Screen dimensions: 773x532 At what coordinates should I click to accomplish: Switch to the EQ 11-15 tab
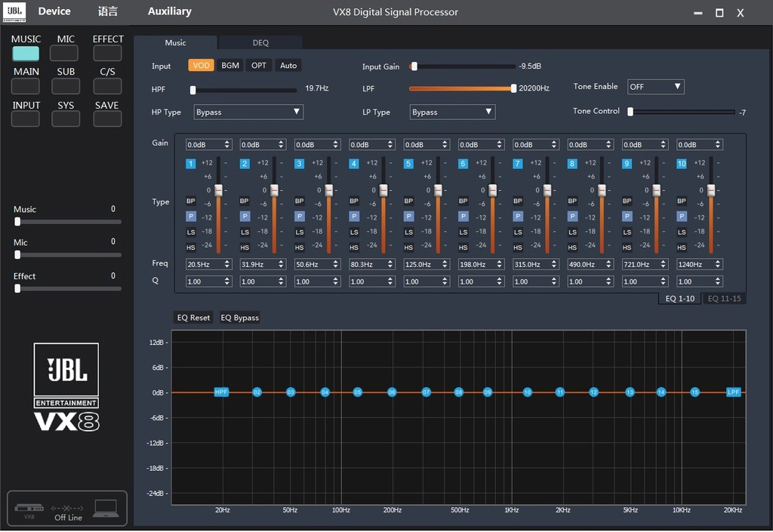tap(723, 298)
